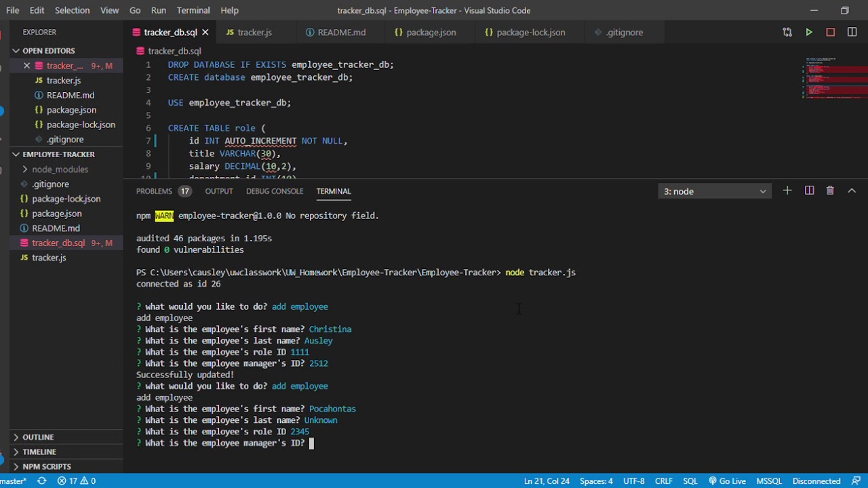Click Disconnected status in status bar
Viewport: 868px width, 488px height.
[x=816, y=481]
